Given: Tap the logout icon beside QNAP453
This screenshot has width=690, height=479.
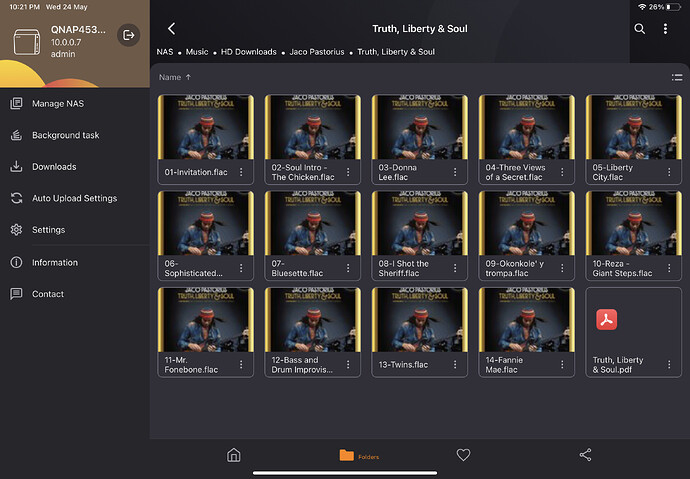Looking at the screenshot, I should 128,35.
